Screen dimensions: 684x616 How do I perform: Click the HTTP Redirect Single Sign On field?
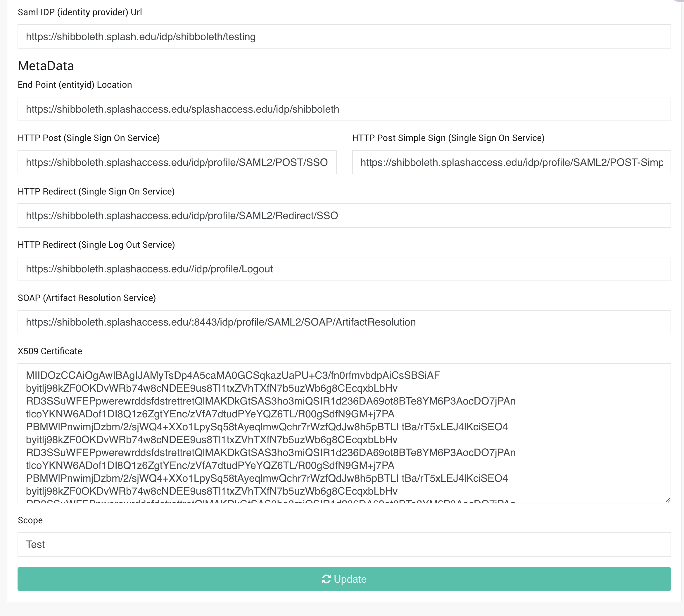click(344, 216)
